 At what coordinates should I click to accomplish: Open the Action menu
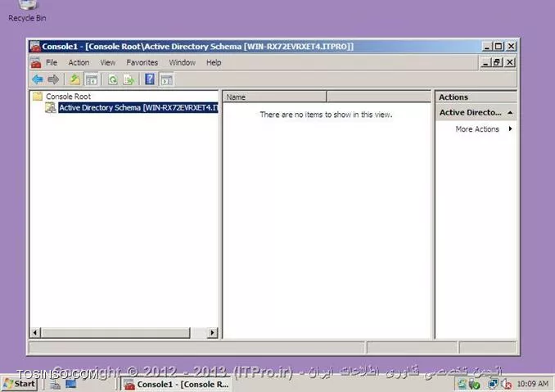pos(79,63)
